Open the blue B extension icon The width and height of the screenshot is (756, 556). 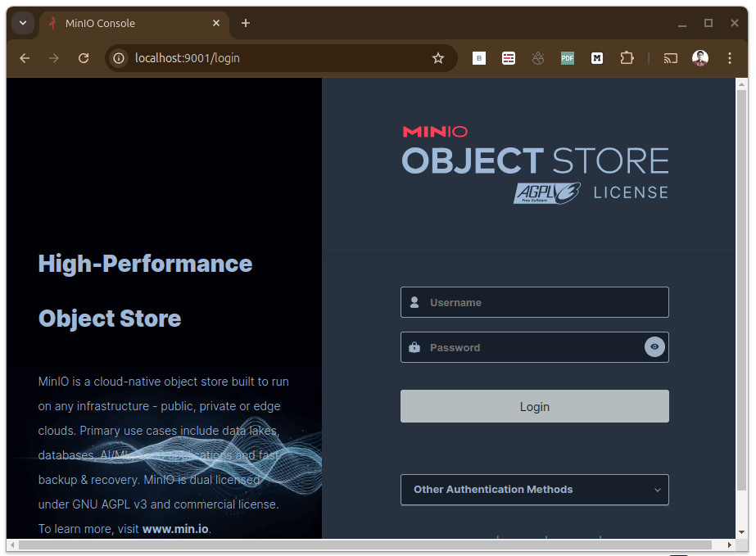(x=479, y=58)
